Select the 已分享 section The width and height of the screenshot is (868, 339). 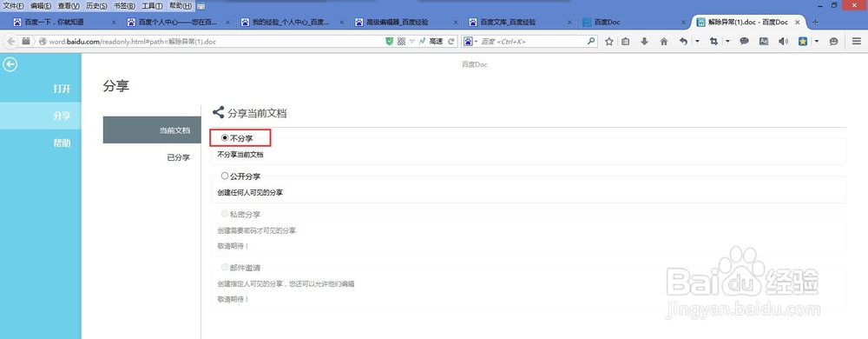pyautogui.click(x=152, y=157)
